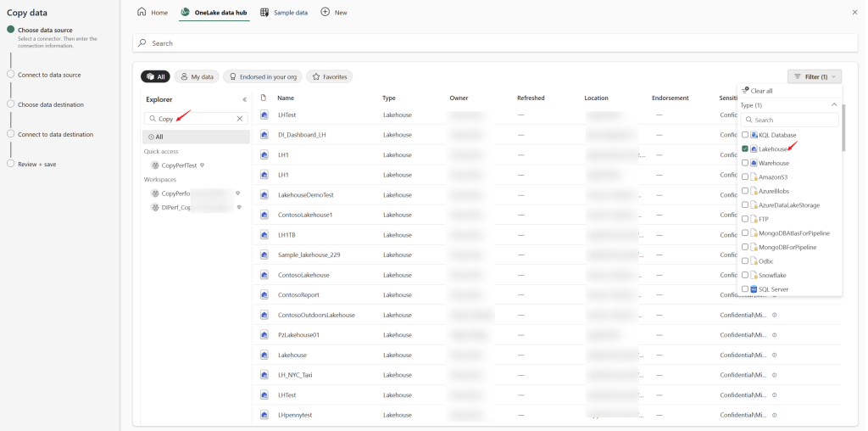Image resolution: width=868 pixels, height=431 pixels.
Task: Check the FTP filter checkbox
Action: [x=745, y=219]
